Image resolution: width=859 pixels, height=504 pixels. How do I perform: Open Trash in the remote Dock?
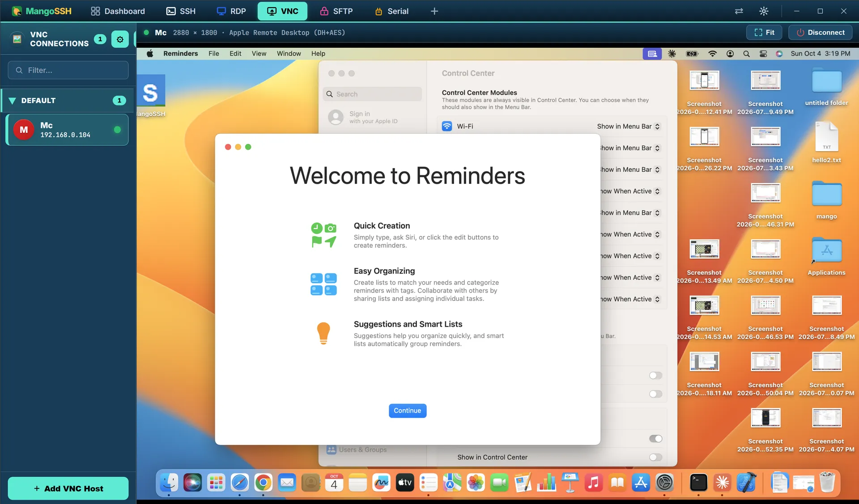coord(827,483)
